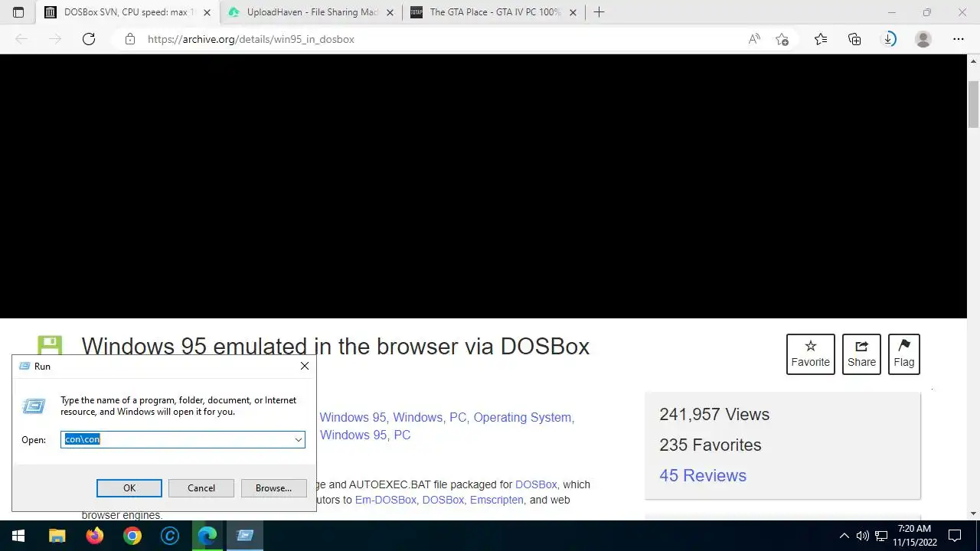Click the software floppy disk icon
The width and height of the screenshot is (980, 551).
tap(50, 345)
